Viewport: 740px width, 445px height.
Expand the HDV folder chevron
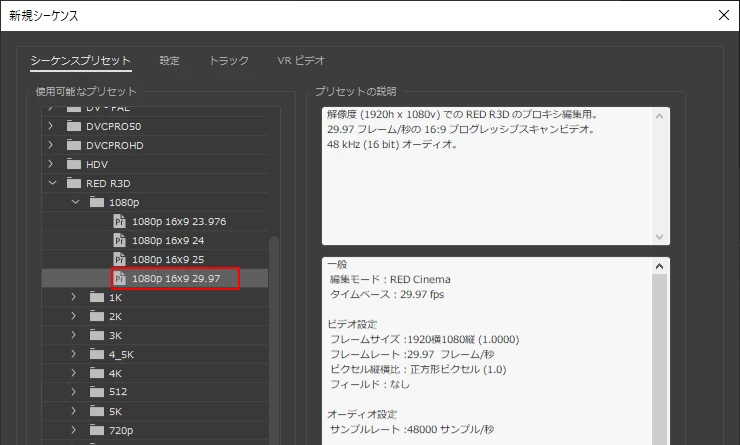(x=50, y=164)
